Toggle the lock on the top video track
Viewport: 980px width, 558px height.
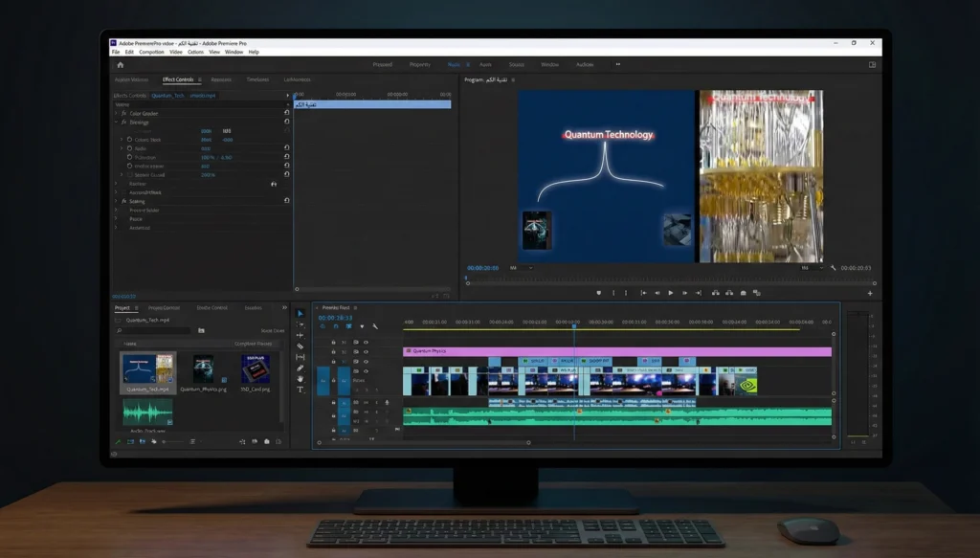coord(333,342)
